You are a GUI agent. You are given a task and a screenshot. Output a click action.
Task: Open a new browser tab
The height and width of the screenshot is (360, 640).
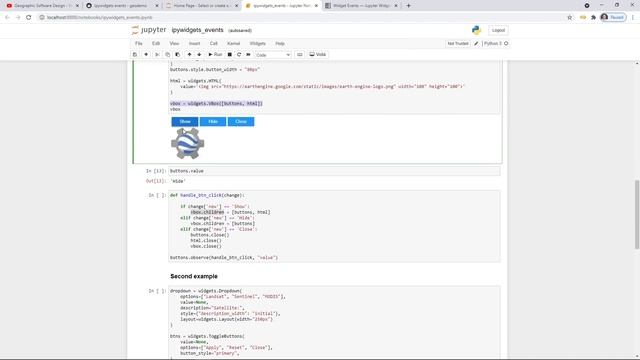point(408,6)
